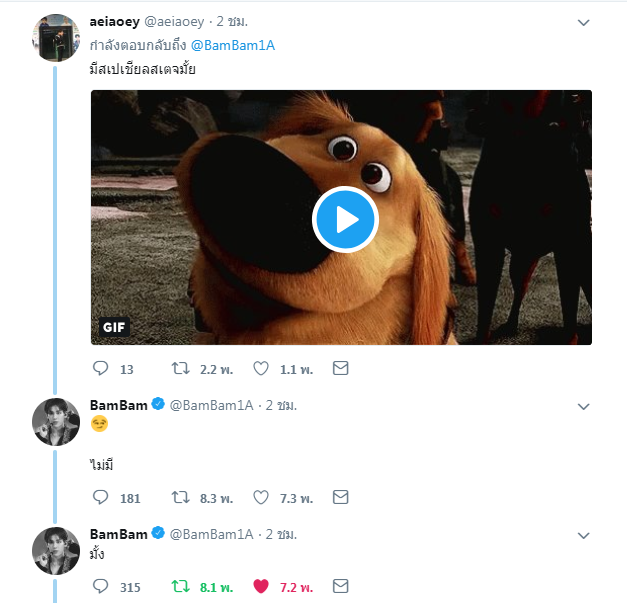View aeiaoey's profile picture
The width and height of the screenshot is (627, 603).
pyautogui.click(x=56, y=38)
